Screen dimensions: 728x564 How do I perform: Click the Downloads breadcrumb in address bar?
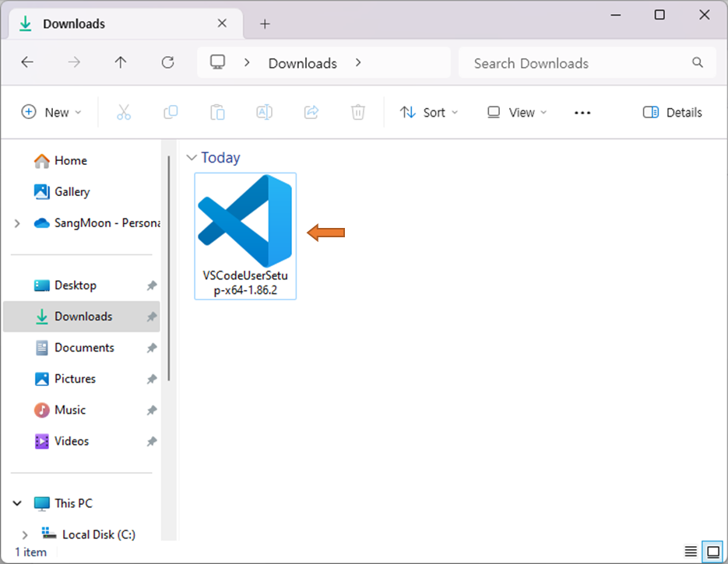click(x=302, y=63)
